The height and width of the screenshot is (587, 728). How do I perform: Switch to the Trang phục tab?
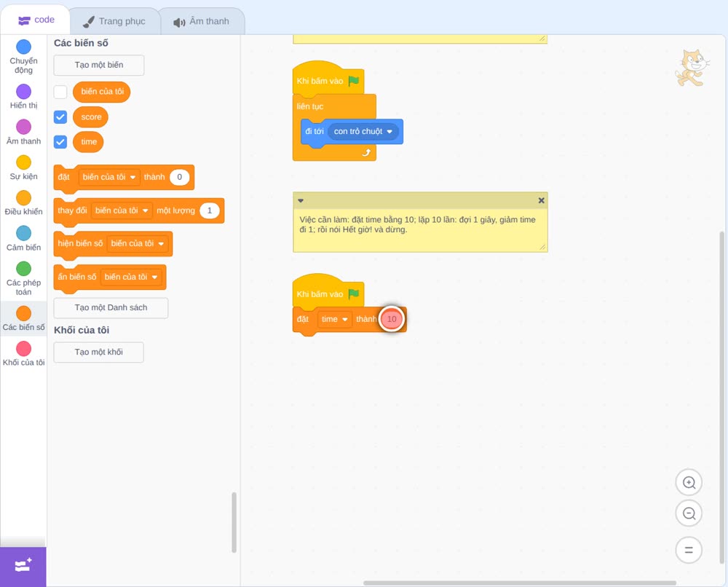coord(115,21)
